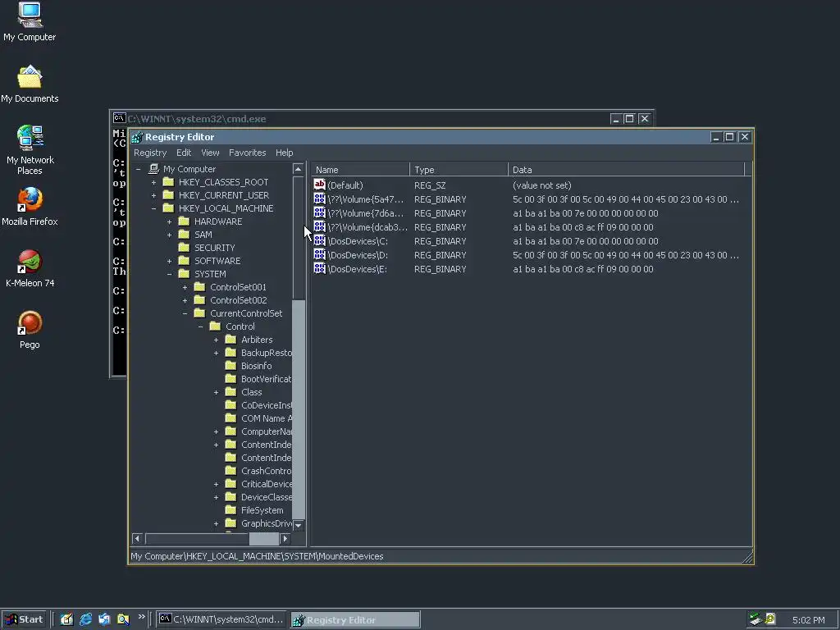Collapse the CurrentControlSet key
Viewport: 840px width, 630px height.
click(185, 313)
